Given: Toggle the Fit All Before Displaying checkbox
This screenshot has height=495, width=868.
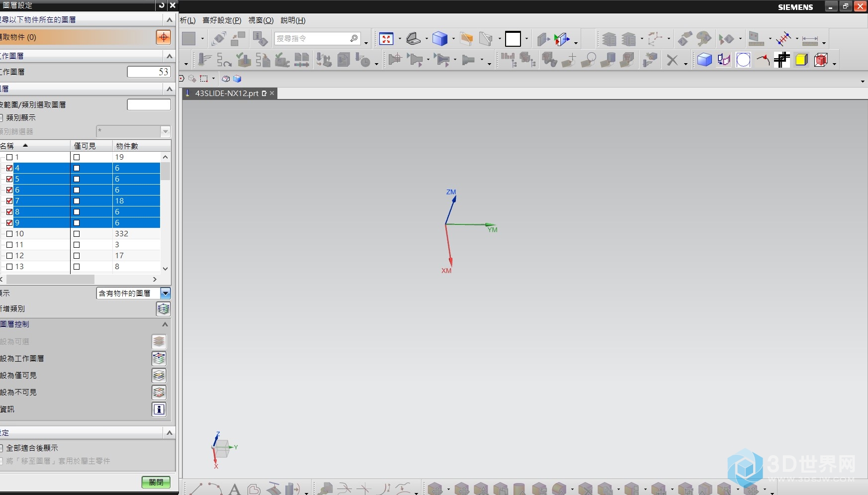Looking at the screenshot, I should [1, 448].
